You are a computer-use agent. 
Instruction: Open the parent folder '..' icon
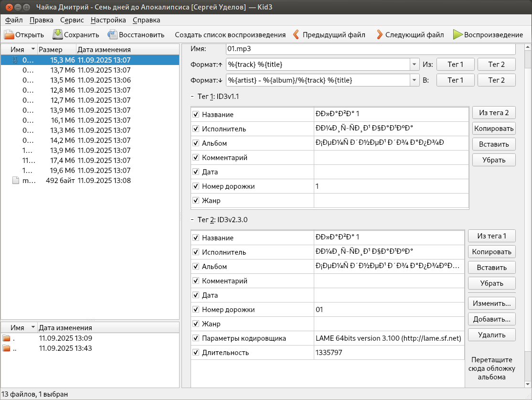point(7,348)
